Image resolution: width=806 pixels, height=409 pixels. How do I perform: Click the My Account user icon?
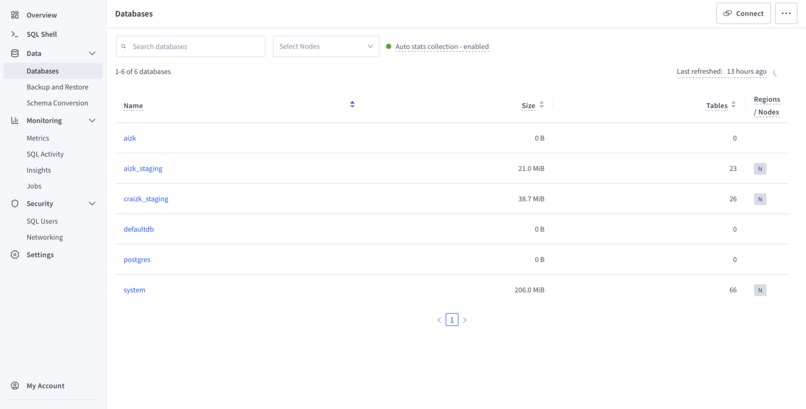click(15, 385)
